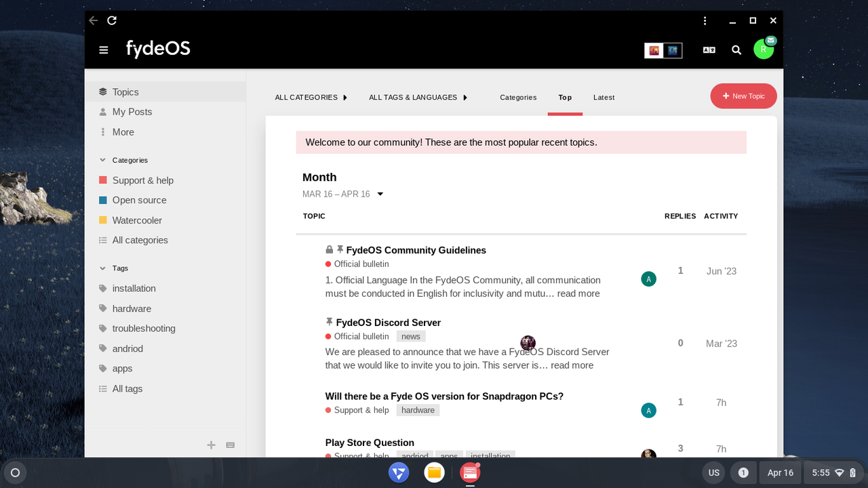This screenshot has height=488, width=868.
Task: Click the fydeOS logo
Action: pos(158,49)
